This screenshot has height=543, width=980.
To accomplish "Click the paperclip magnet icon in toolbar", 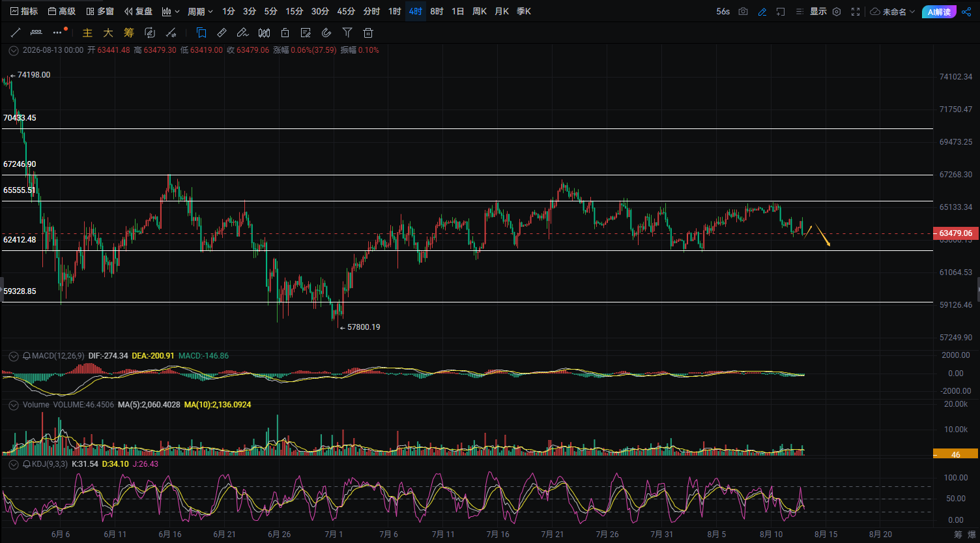I will [327, 33].
